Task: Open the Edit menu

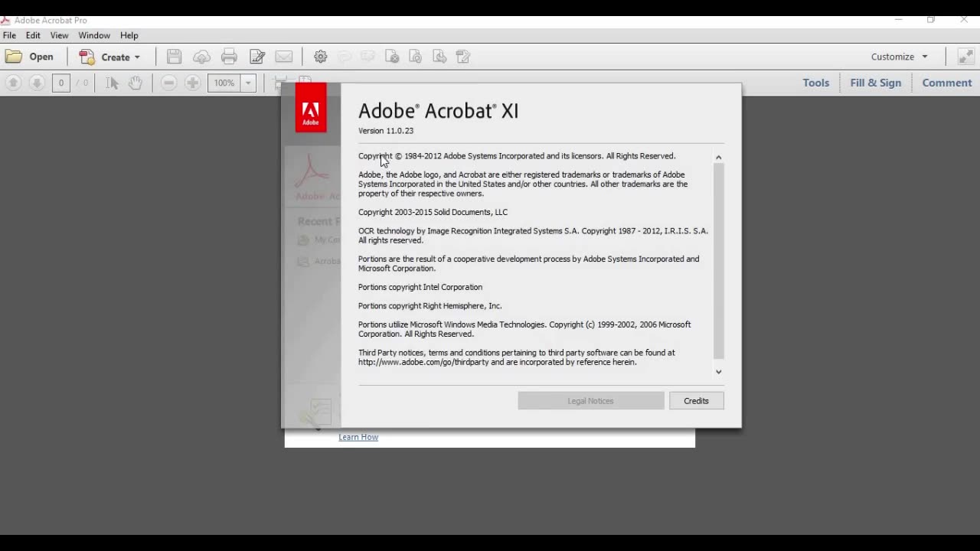Action: click(x=33, y=35)
